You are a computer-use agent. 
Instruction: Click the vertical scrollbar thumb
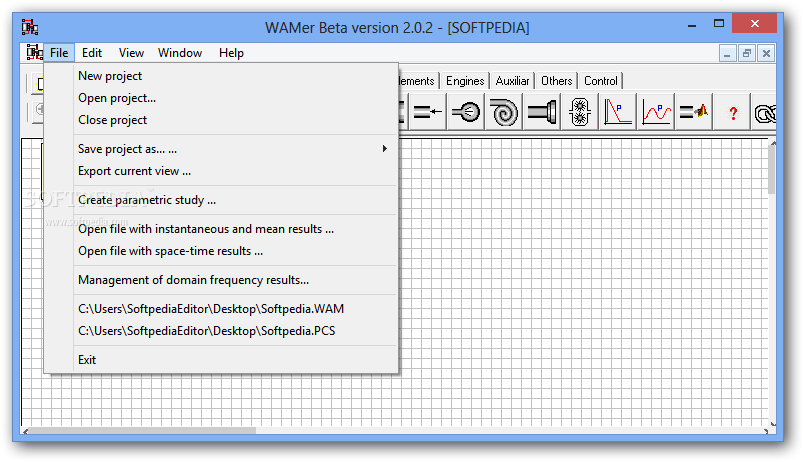(x=772, y=172)
